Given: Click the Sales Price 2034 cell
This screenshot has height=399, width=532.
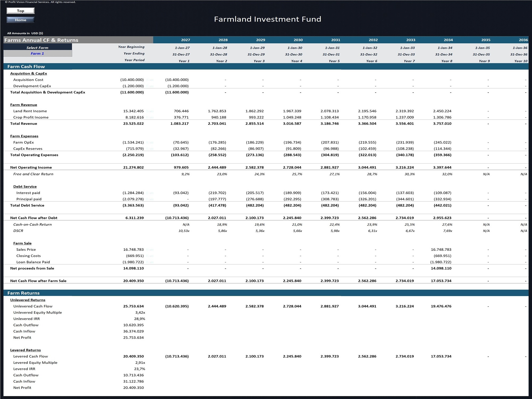Looking at the screenshot, I should click(x=441, y=250).
